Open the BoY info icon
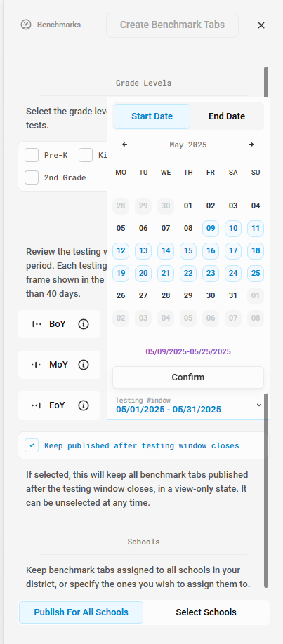The width and height of the screenshot is (283, 644). (84, 324)
